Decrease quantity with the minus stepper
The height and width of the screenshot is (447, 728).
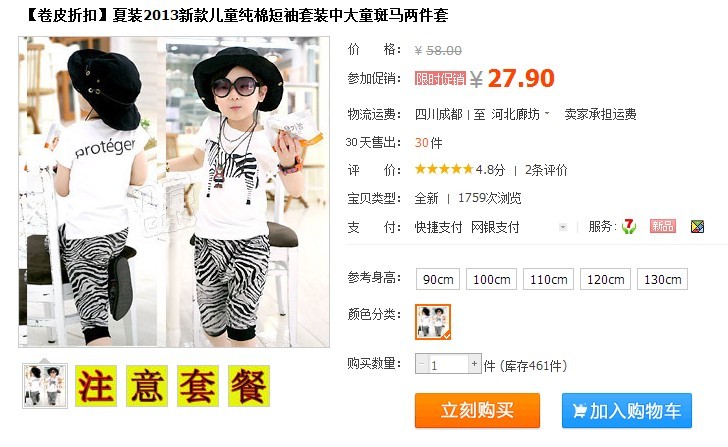click(422, 364)
